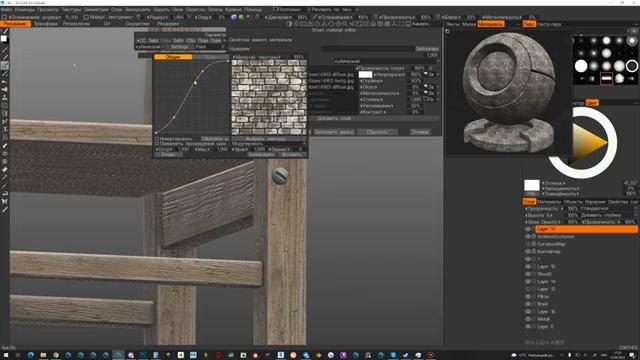Click Отмена in the smart material editor
Viewport: 640px width, 360px height.
[420, 132]
